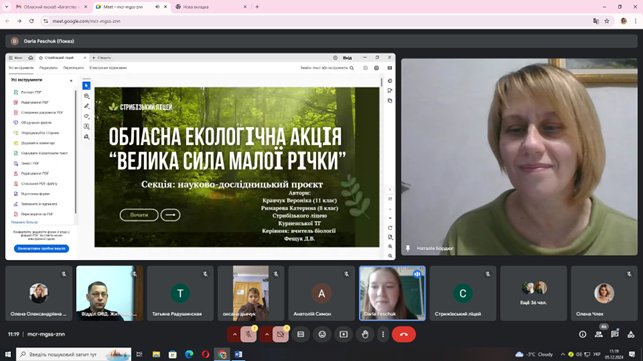Click the search tool field in Acrobat header
This screenshot has height=361, width=643.
(x=327, y=68)
